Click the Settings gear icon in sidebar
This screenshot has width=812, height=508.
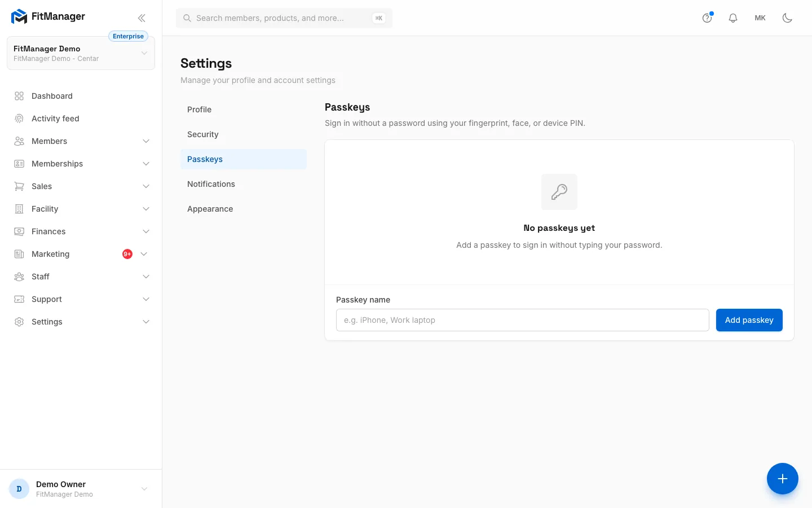(19, 322)
